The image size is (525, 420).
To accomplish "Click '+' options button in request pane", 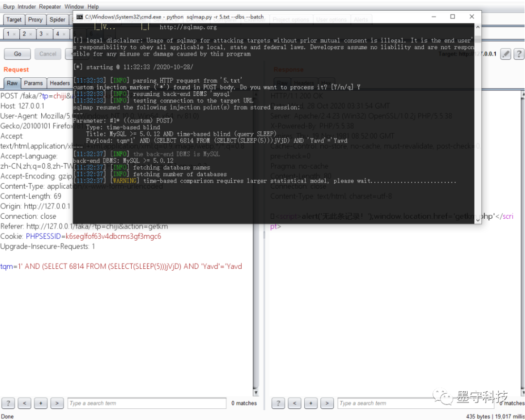I will pos(40,403).
